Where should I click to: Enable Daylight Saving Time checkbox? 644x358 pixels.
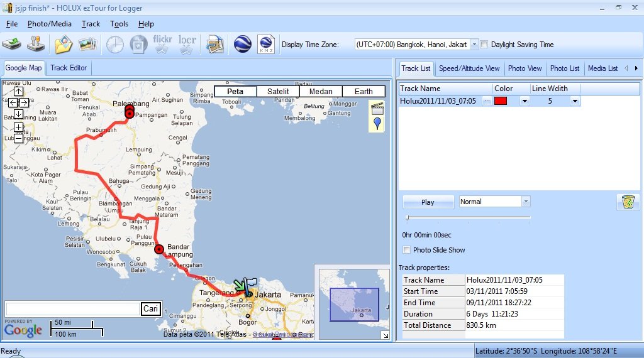(484, 45)
